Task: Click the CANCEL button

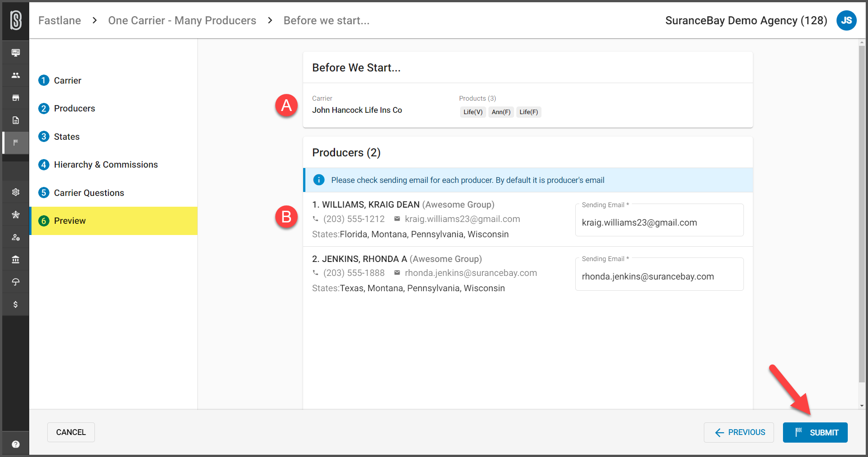Action: click(x=71, y=432)
